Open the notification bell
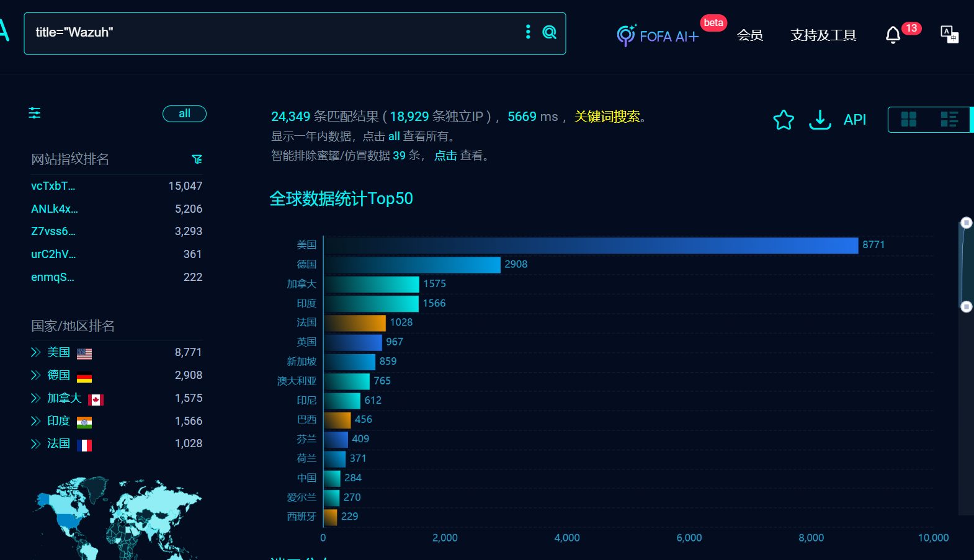Image resolution: width=974 pixels, height=560 pixels. pos(893,35)
